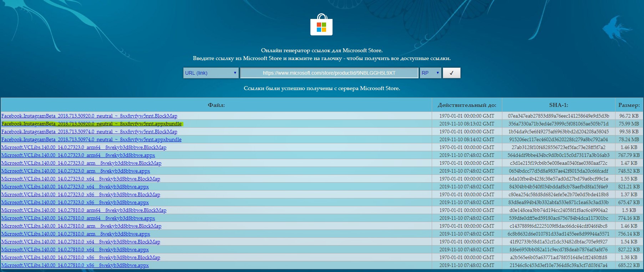Viewport: 644px width, 272px height.
Task: Click the Файл column header
Action: click(216, 105)
